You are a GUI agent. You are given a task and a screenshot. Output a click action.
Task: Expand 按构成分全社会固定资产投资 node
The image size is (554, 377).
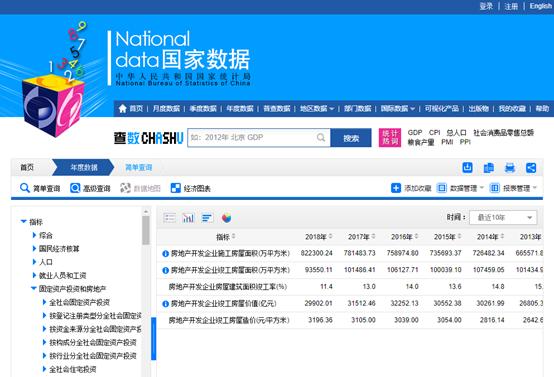coord(45,342)
